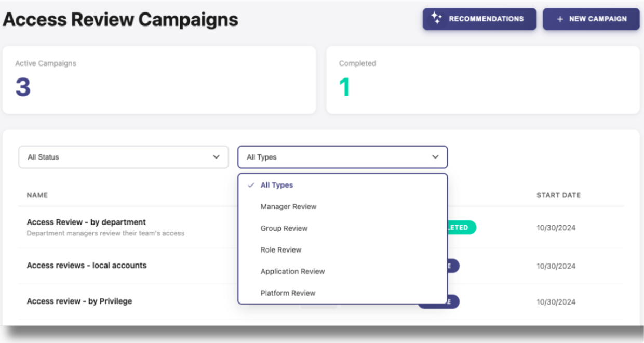Choose Group Review filter option
Viewport: 644px width, 343px height.
[x=284, y=228]
